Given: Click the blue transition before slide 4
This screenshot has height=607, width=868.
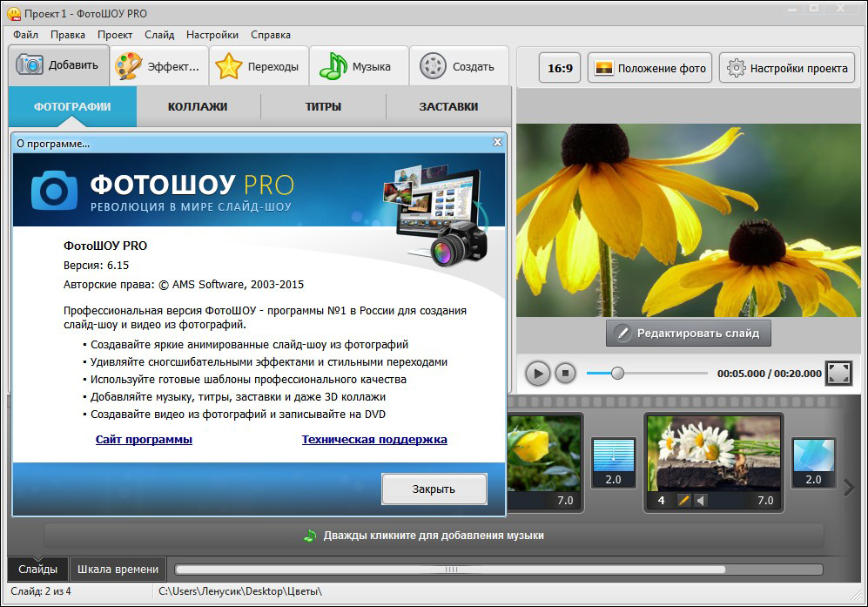Looking at the screenshot, I should pos(613,462).
